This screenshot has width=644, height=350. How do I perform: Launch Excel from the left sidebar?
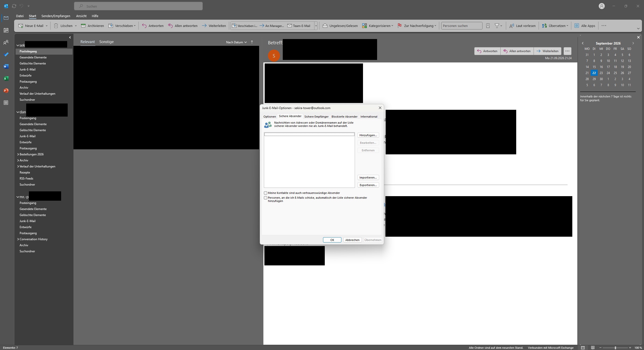click(6, 79)
